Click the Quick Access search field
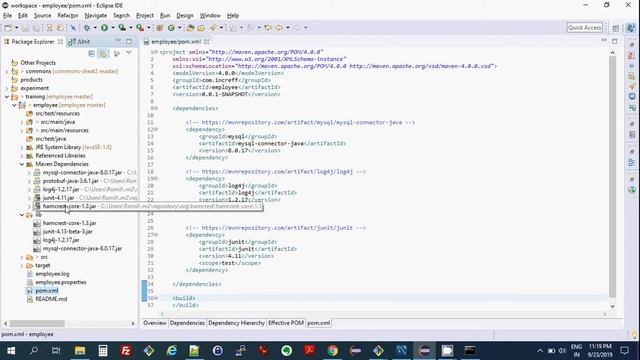The image size is (640, 360). (584, 28)
